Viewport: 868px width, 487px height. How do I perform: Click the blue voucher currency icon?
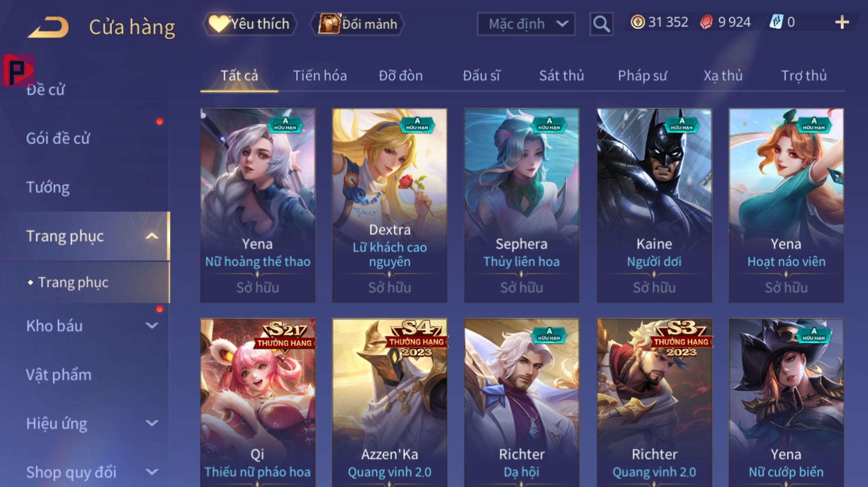(776, 22)
